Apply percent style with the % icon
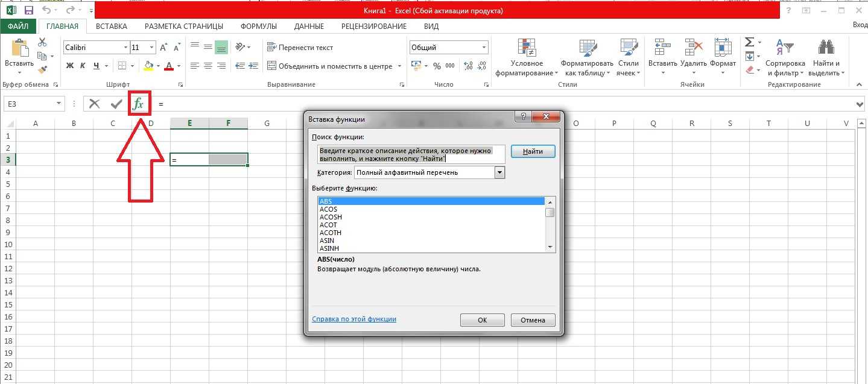This screenshot has height=384, width=868. (x=436, y=66)
